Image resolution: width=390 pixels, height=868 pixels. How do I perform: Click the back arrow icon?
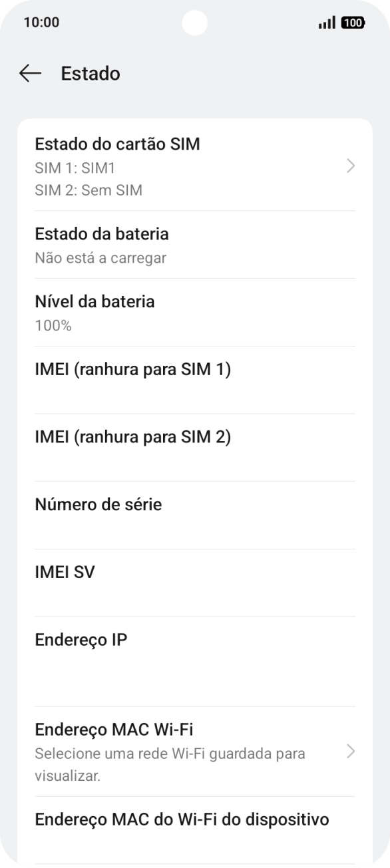pos(30,74)
